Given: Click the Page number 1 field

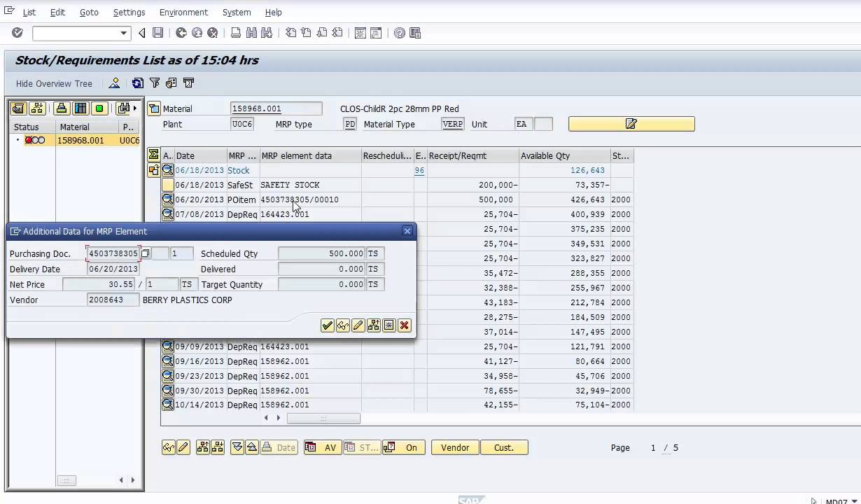Looking at the screenshot, I should tap(653, 447).
